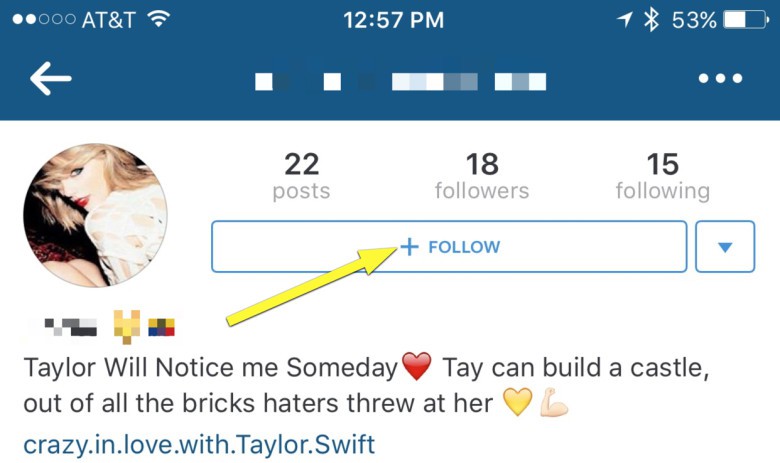Tap the battery icon in status bar
Viewport: 780px width, 463px height.
746,20
